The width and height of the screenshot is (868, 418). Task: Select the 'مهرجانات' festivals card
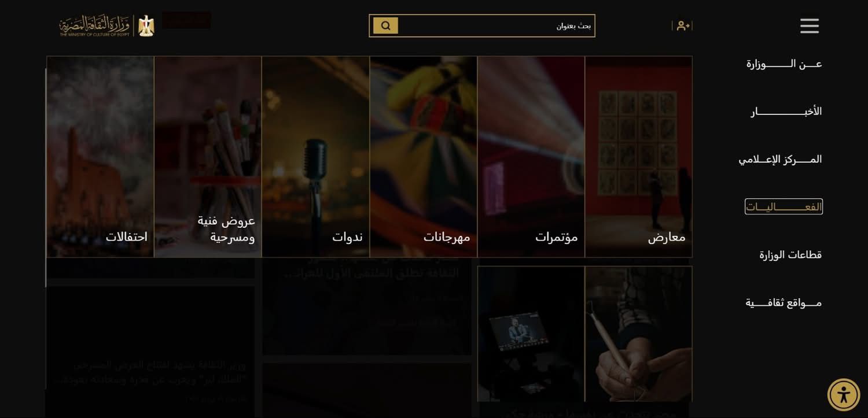click(423, 157)
